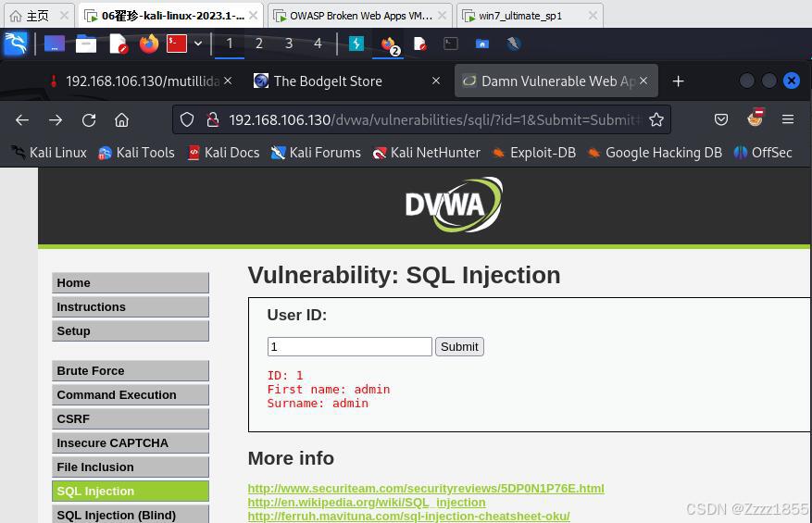Click the teal lightning taskbar icon

click(356, 44)
